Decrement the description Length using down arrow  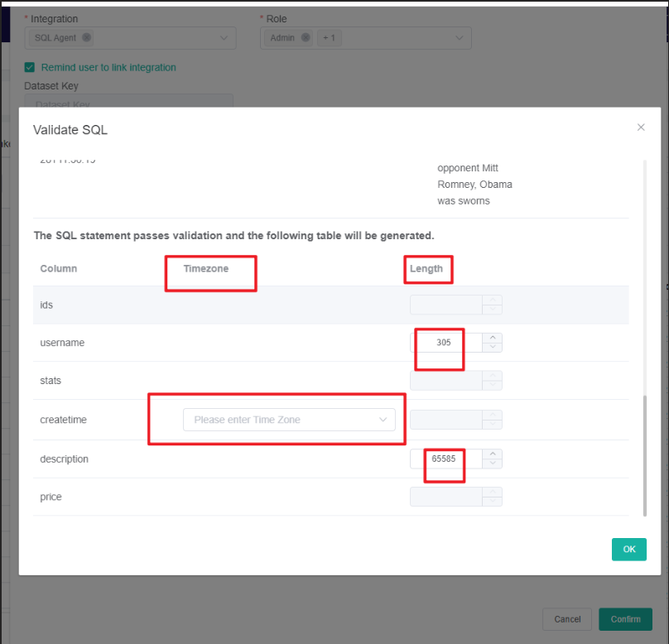pyautogui.click(x=492, y=463)
